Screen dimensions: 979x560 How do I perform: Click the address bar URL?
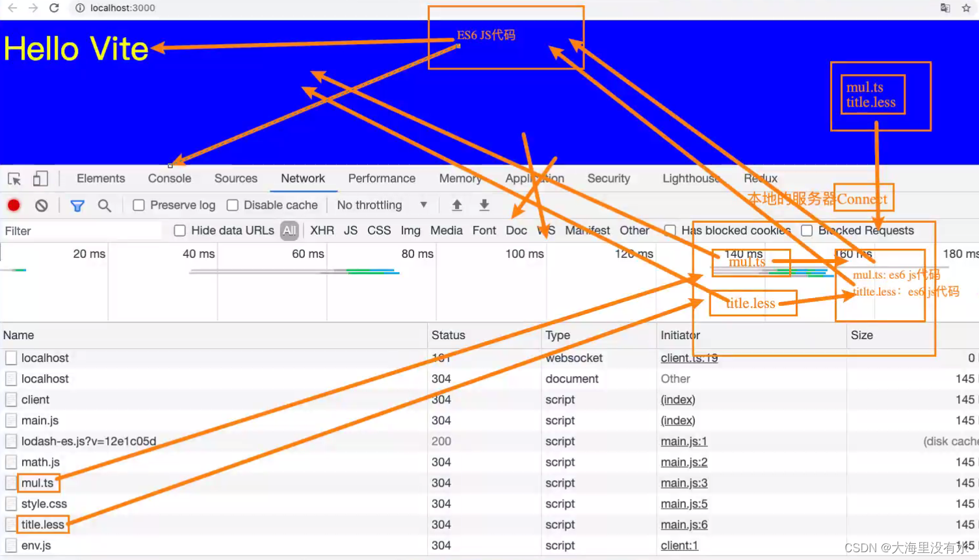[x=123, y=8]
